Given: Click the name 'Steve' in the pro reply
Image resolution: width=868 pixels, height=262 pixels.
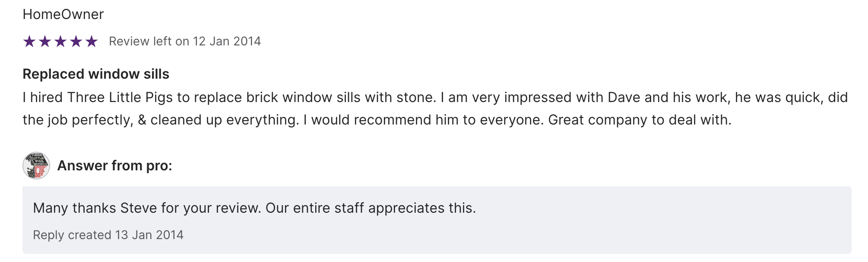Looking at the screenshot, I should coord(139,208).
